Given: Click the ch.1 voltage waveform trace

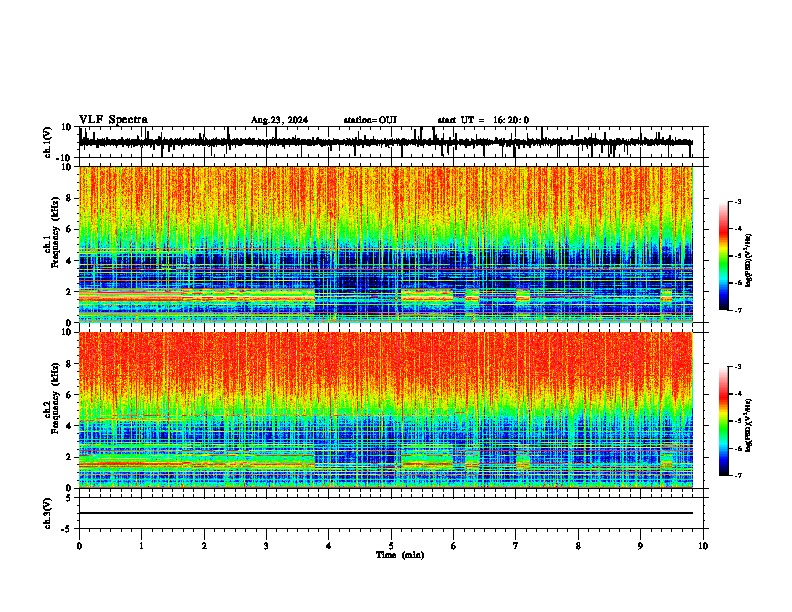Looking at the screenshot, I should pos(385,142).
